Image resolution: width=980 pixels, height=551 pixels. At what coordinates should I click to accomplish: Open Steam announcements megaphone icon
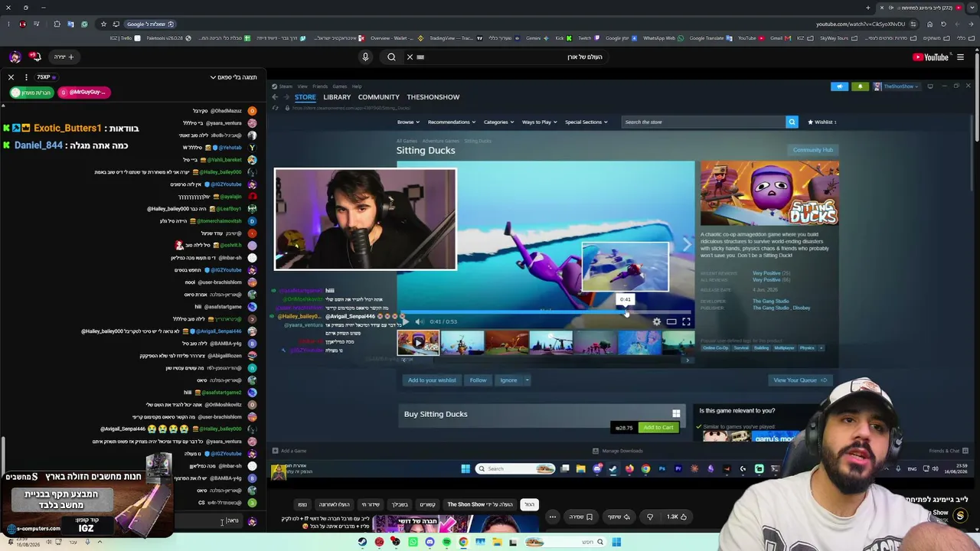click(840, 86)
